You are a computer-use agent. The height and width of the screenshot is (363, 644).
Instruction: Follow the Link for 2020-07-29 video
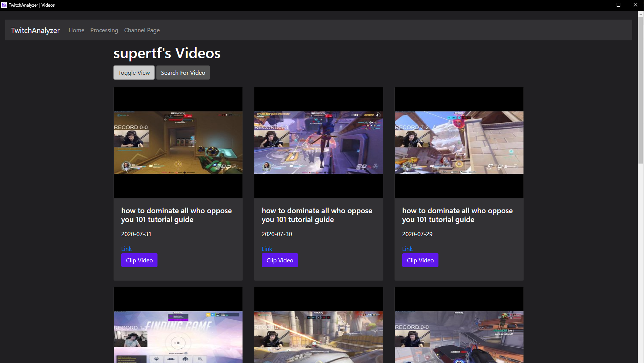tap(407, 249)
